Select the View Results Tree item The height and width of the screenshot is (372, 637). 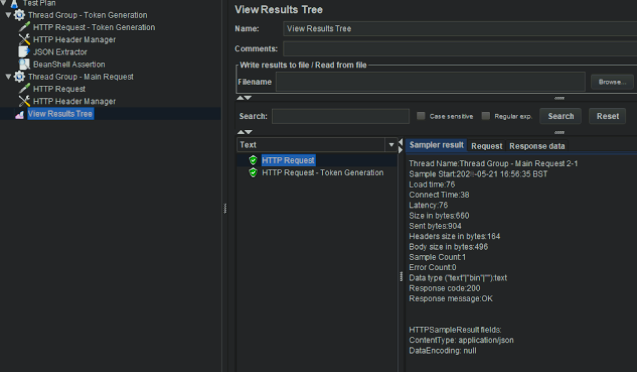60,114
